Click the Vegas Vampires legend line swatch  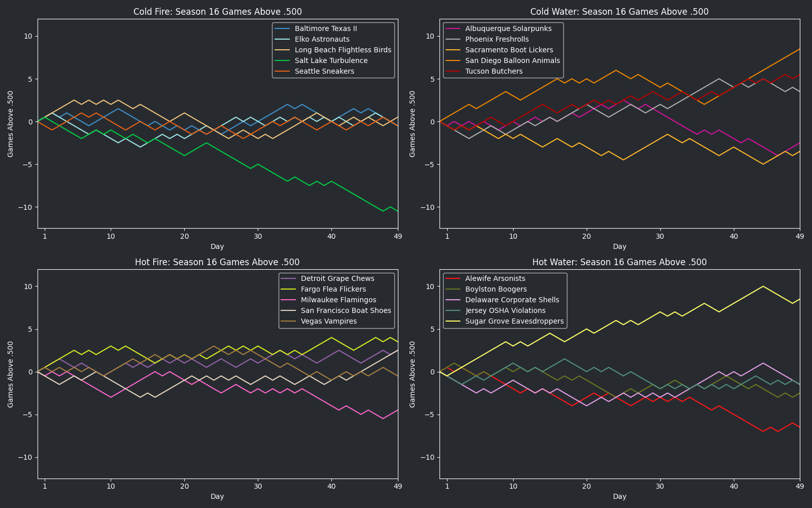[x=289, y=321]
